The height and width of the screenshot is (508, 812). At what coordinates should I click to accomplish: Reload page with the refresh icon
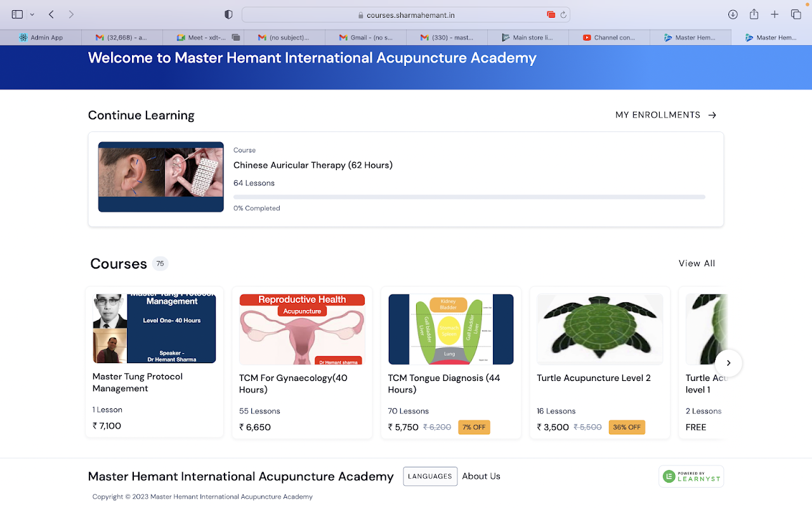pyautogui.click(x=563, y=15)
